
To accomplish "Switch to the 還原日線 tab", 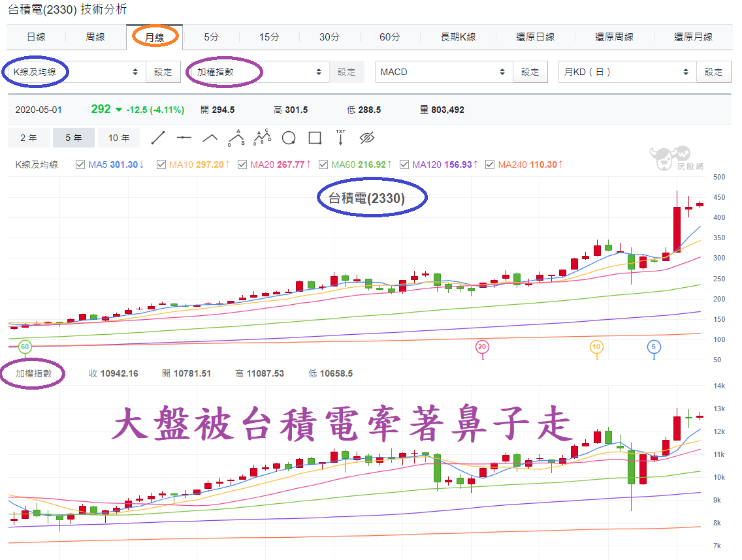I will click(535, 37).
